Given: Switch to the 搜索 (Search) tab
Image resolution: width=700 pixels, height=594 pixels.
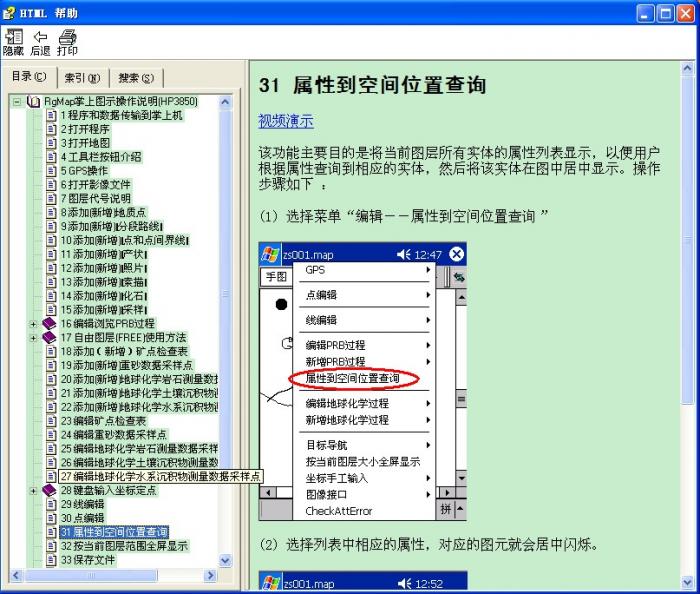Looking at the screenshot, I should (x=135, y=77).
